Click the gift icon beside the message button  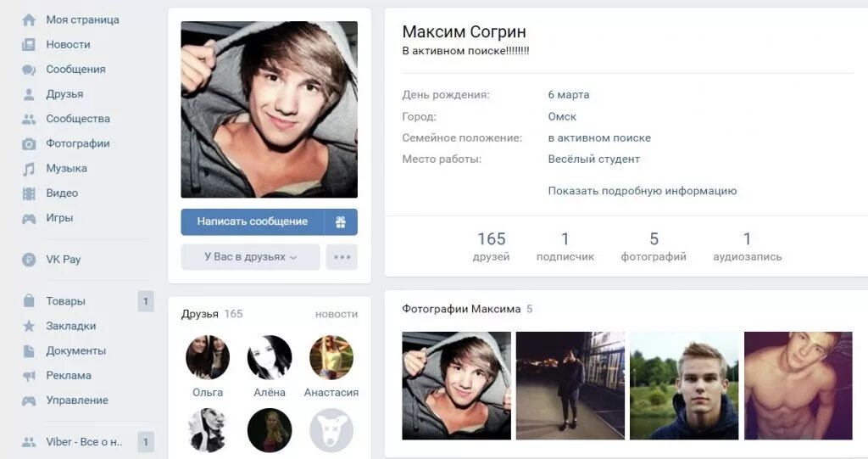(341, 221)
